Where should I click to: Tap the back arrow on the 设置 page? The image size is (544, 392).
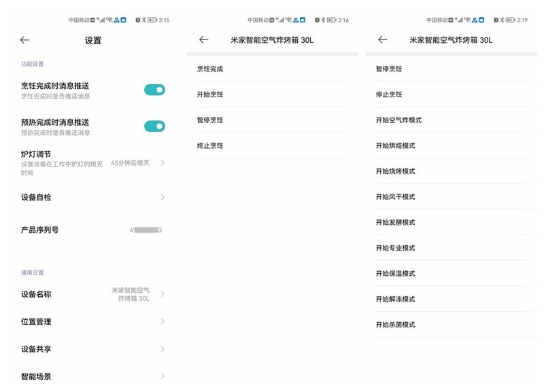pos(25,41)
